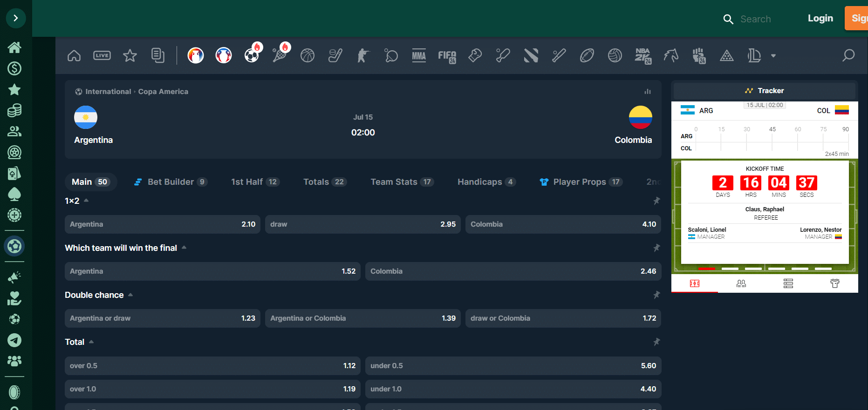The height and width of the screenshot is (410, 868).
Task: Open the bet slip documents icon
Action: pos(158,55)
